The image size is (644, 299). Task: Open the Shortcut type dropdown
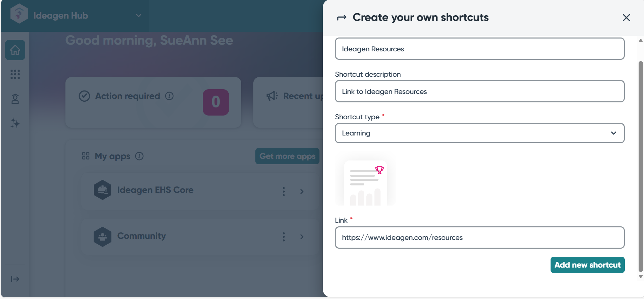click(x=479, y=133)
